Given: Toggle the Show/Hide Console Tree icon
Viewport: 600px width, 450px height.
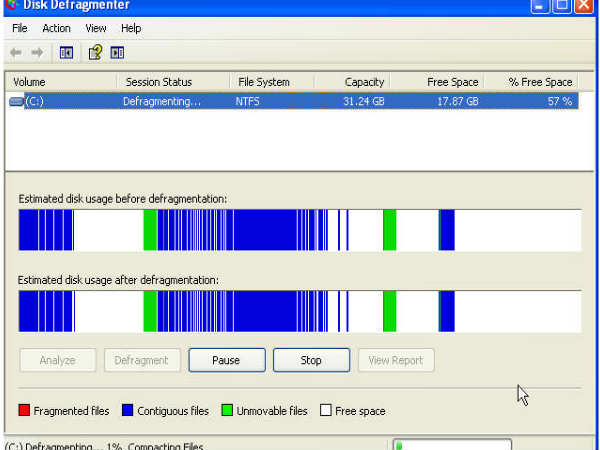Looking at the screenshot, I should (66, 52).
